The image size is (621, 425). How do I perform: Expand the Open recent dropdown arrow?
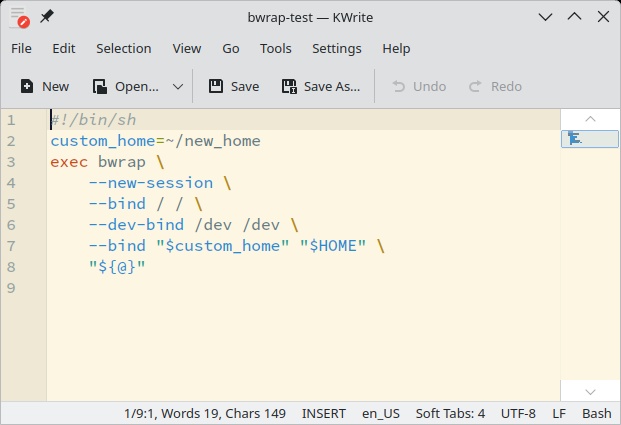pyautogui.click(x=178, y=86)
